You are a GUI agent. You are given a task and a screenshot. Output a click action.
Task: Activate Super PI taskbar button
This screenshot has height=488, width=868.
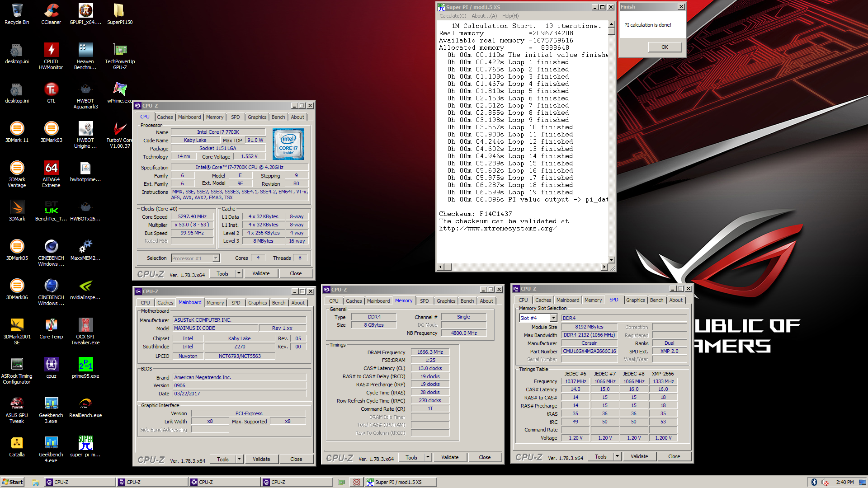400,482
